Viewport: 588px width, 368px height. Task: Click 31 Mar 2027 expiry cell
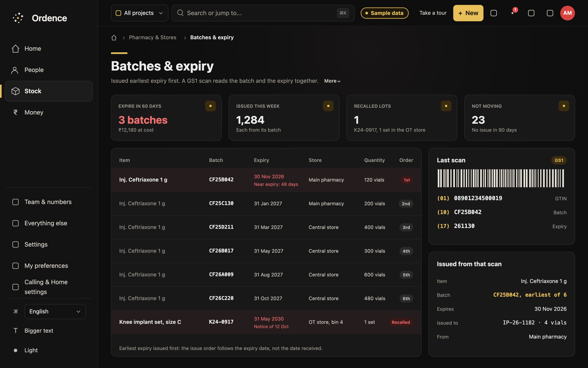[268, 227]
